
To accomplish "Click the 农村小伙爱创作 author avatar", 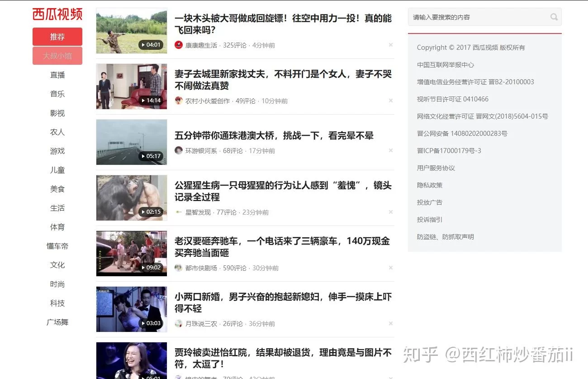I will [x=179, y=101].
